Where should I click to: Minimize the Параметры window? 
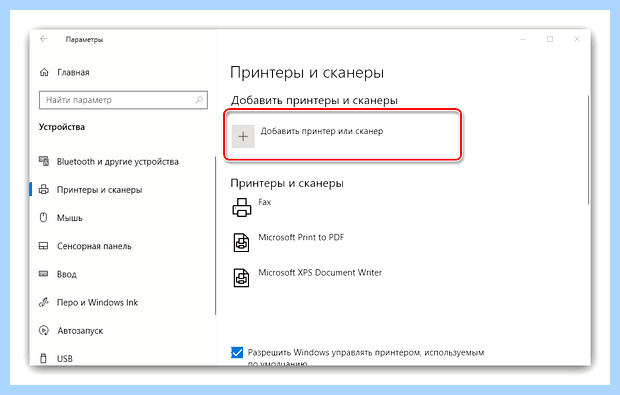click(523, 39)
